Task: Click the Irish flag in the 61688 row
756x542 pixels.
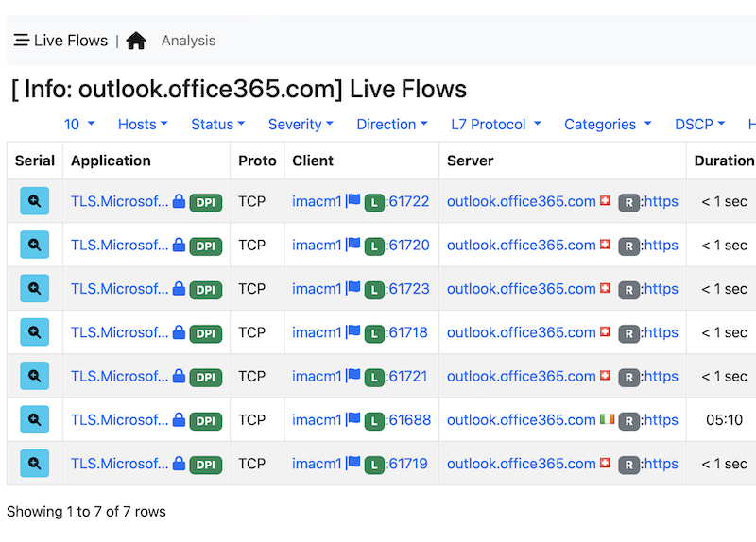Action: [607, 419]
